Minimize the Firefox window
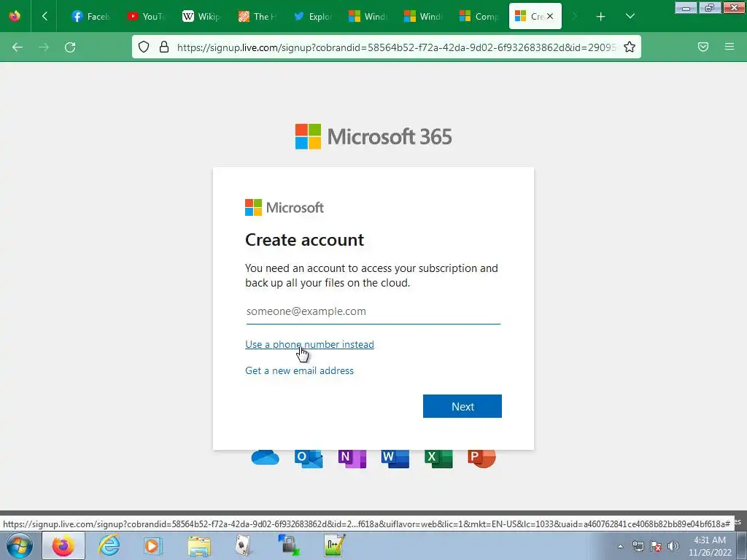This screenshot has width=747, height=560. pos(686,7)
